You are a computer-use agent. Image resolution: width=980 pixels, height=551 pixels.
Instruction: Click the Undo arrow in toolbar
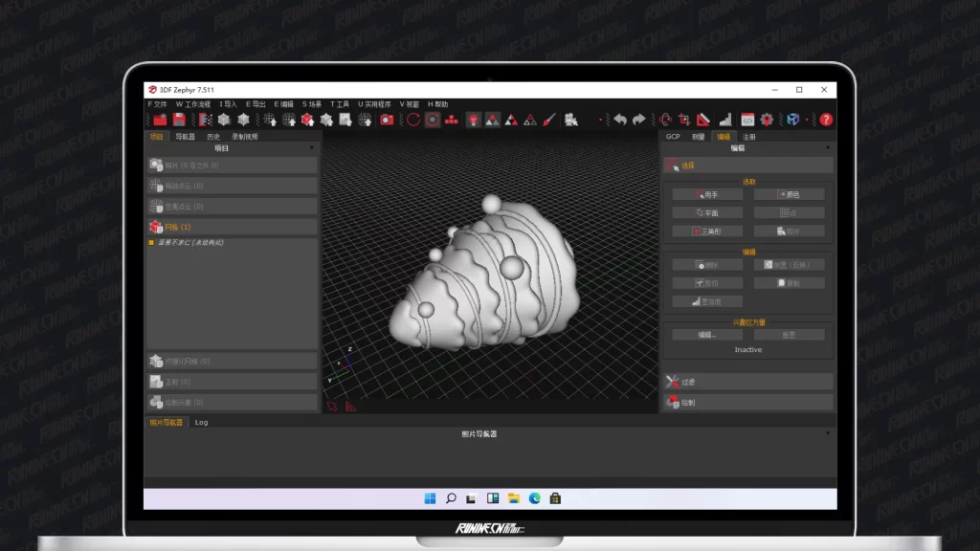(x=620, y=120)
